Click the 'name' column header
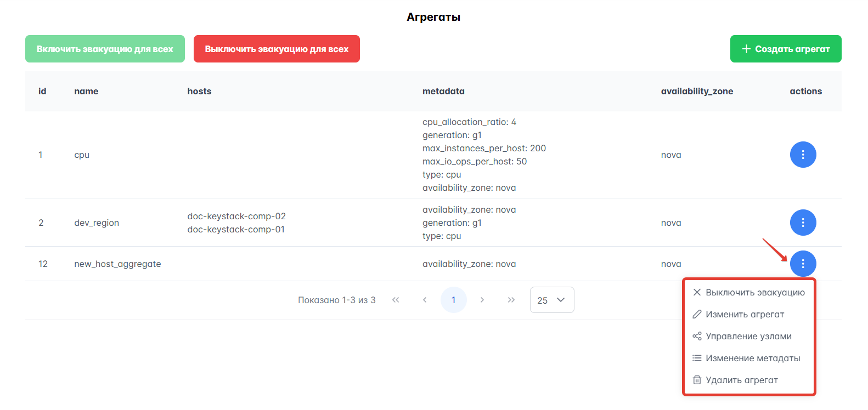 pos(86,91)
